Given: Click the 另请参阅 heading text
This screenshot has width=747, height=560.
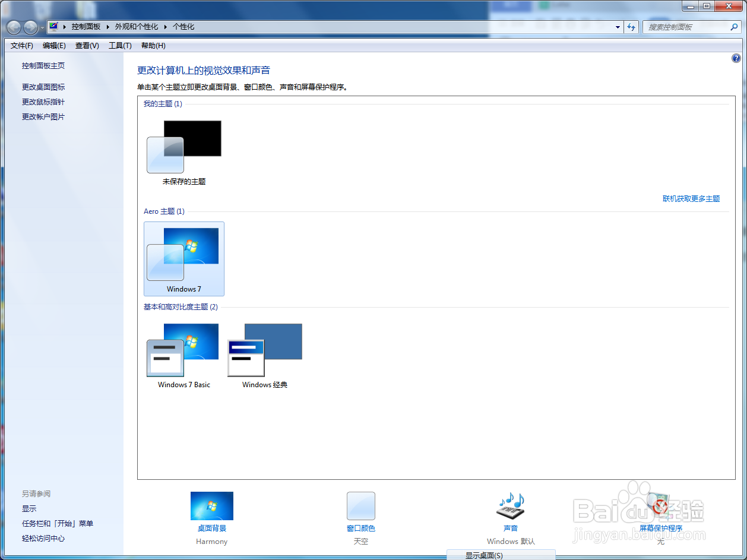Looking at the screenshot, I should [x=36, y=494].
